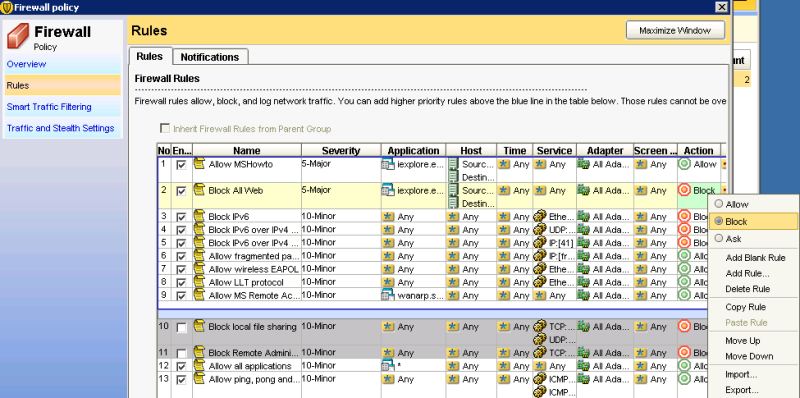The width and height of the screenshot is (800, 398).
Task: Disable the Allow MSHowto rule checkbox
Action: pyautogui.click(x=181, y=165)
